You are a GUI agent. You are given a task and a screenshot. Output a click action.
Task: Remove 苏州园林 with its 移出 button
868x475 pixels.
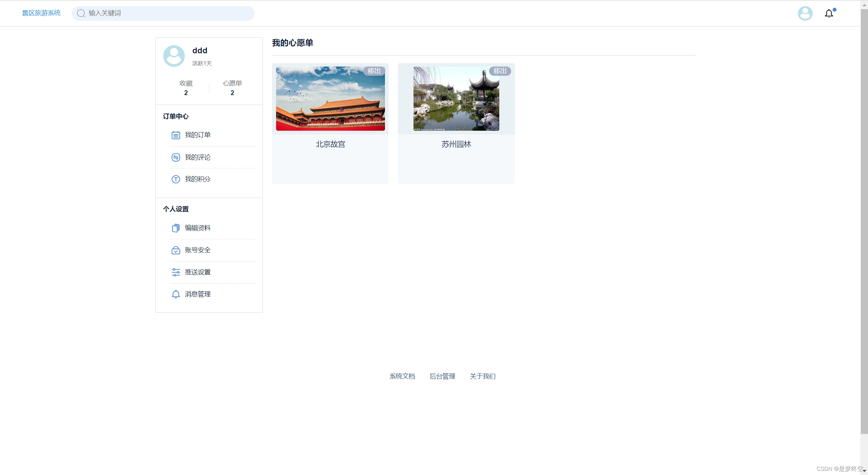click(x=500, y=71)
